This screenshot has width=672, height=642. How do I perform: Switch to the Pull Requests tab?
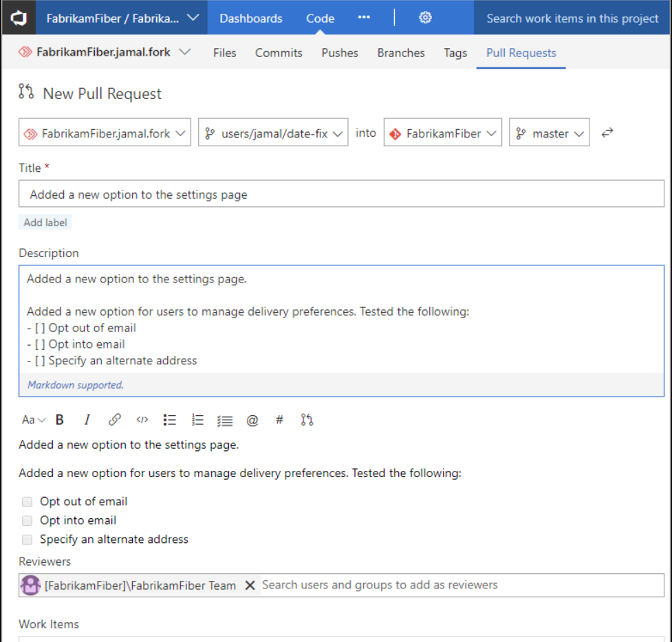(521, 53)
